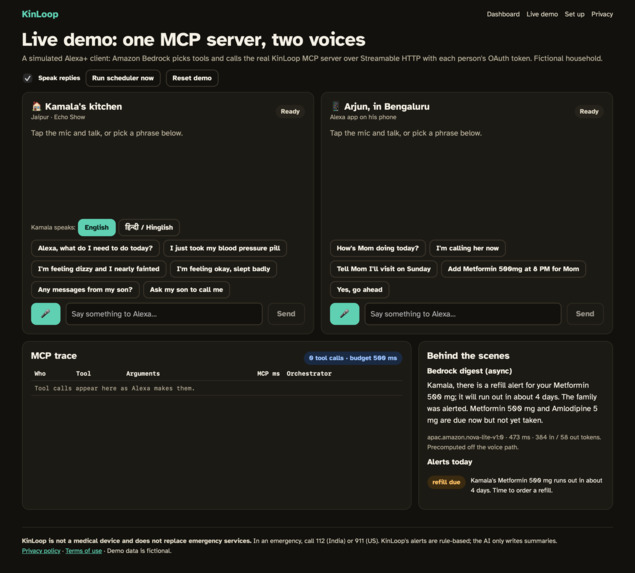Click the phone icon beside Arjun, in Bengaluru

335,107
